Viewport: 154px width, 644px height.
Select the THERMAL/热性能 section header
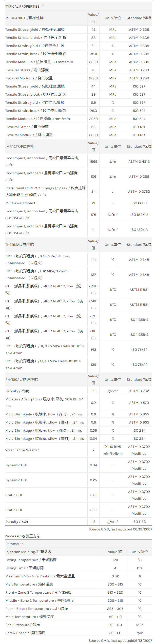[x=19, y=245]
